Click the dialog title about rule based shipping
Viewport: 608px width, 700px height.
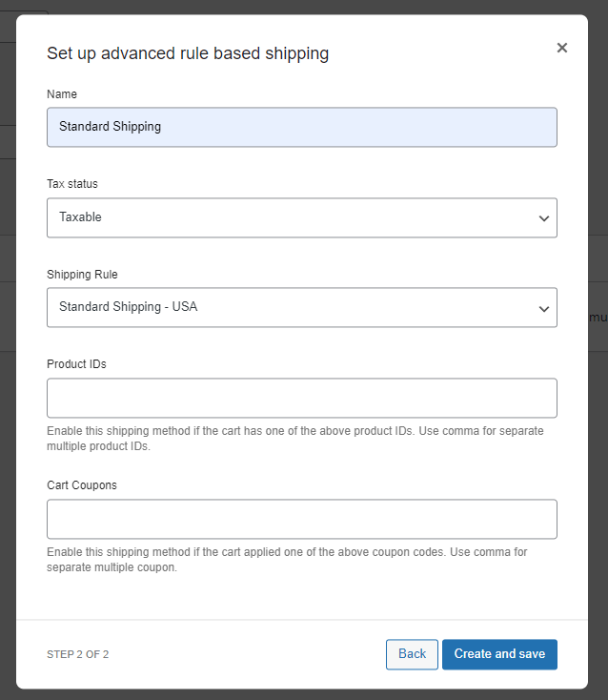[x=188, y=53]
